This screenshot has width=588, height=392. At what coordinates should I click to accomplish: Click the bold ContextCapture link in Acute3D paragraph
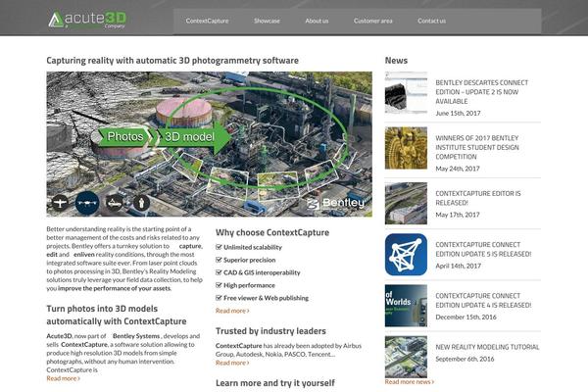(84, 344)
